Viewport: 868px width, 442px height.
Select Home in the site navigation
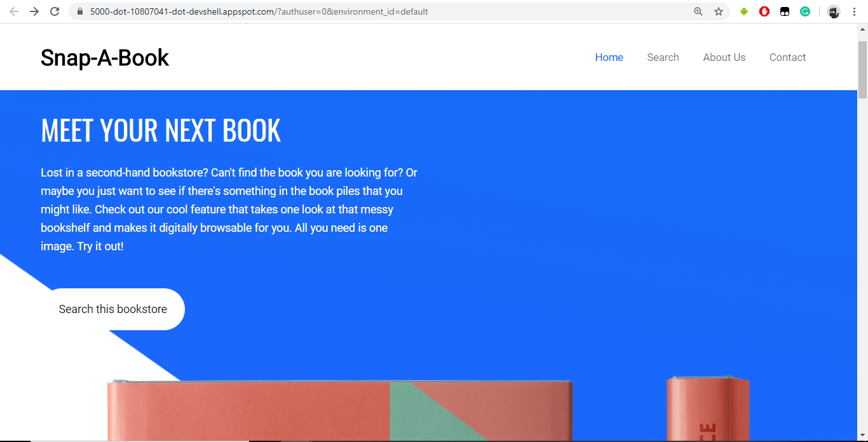click(609, 57)
